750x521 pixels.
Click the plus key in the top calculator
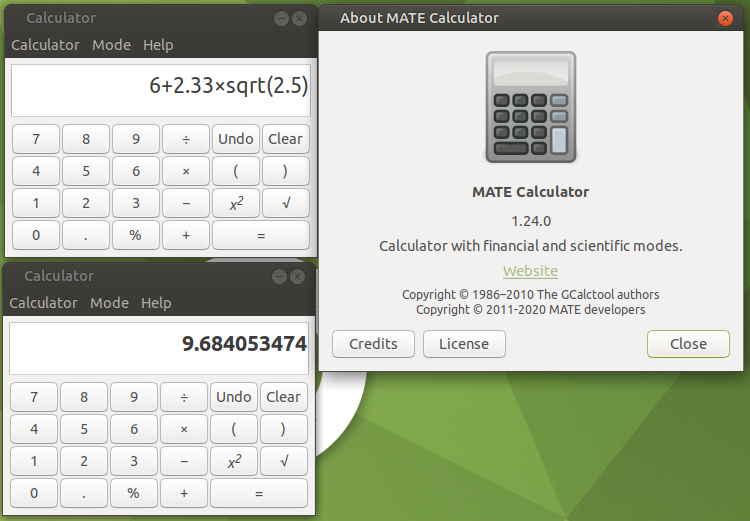(x=186, y=235)
